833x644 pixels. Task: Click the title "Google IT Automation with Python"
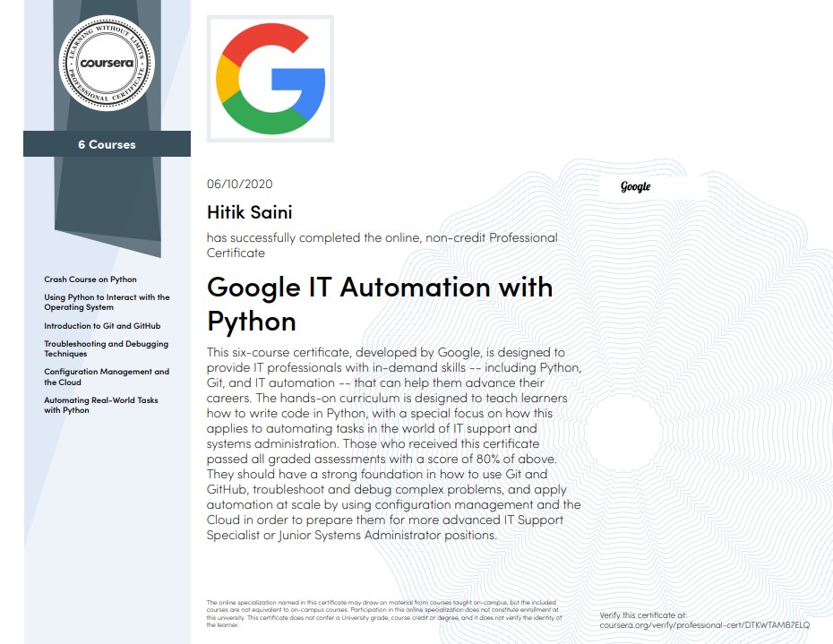379,303
